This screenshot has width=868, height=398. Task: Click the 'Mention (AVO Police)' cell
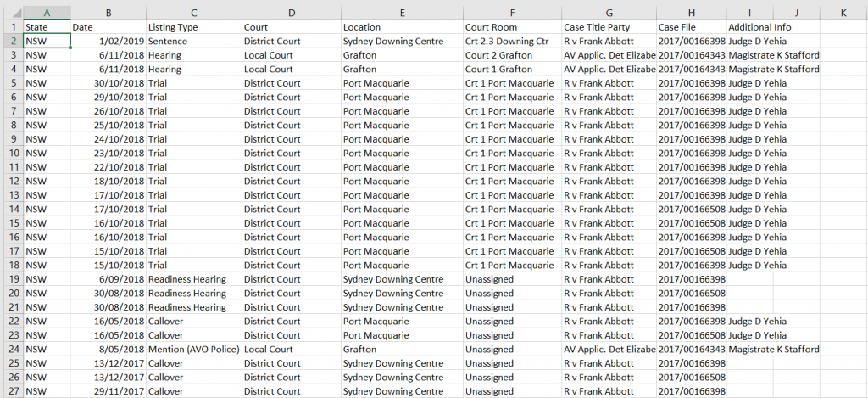192,349
